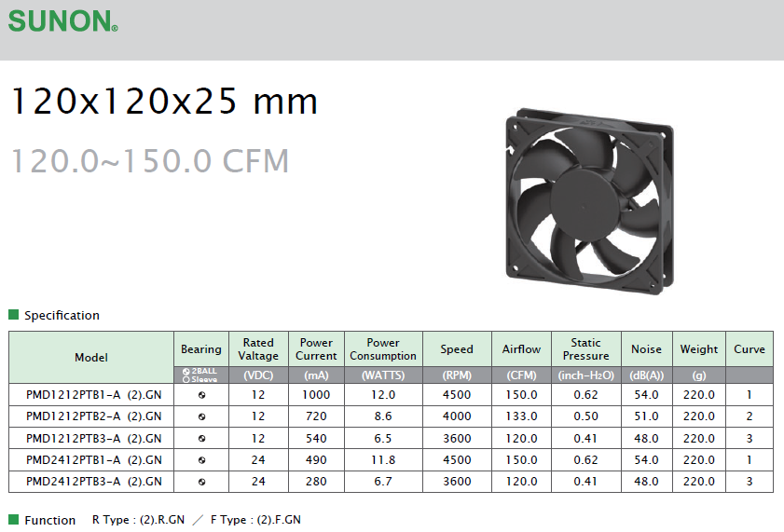This screenshot has height=532, width=784.
Task: Click the (VDC) unit label
Action: click(258, 375)
